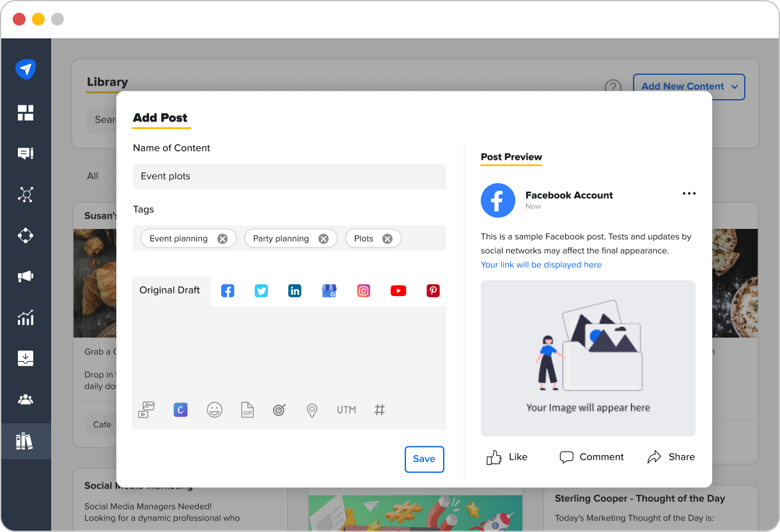780x532 pixels.
Task: Select the Google Business network tab icon
Action: pyautogui.click(x=329, y=291)
